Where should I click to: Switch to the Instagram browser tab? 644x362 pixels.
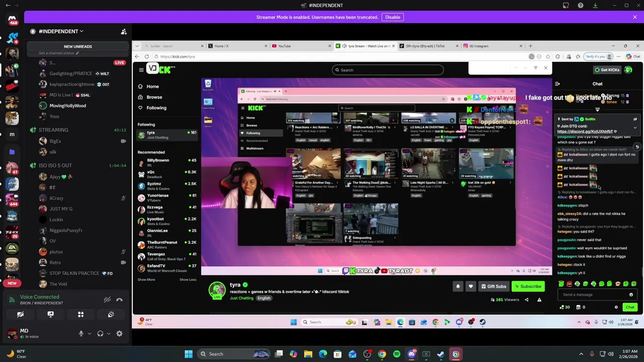[493, 46]
